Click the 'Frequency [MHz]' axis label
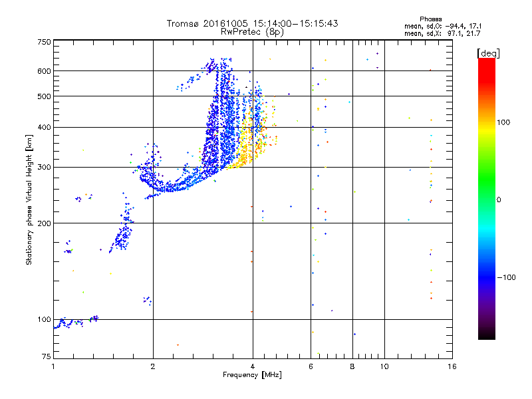 coord(252,375)
